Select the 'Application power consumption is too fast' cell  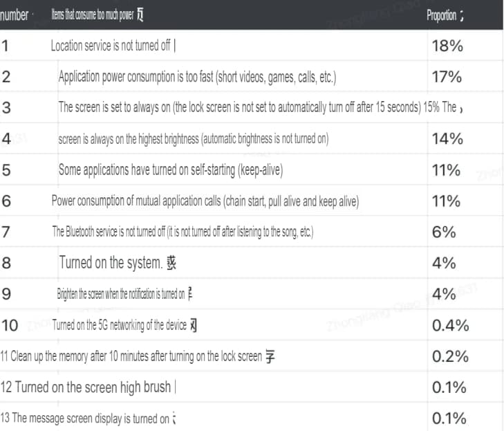tap(197, 77)
